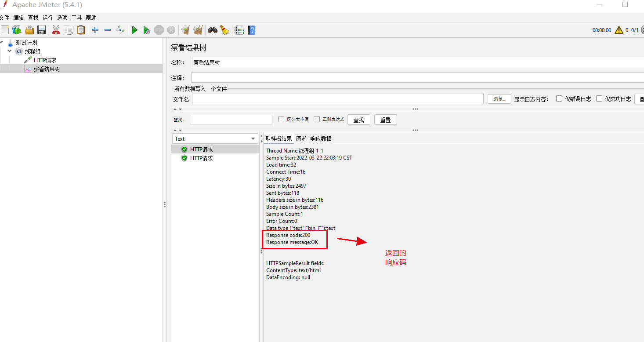
Task: Save the test plan with the floppy icon
Action: 42,30
